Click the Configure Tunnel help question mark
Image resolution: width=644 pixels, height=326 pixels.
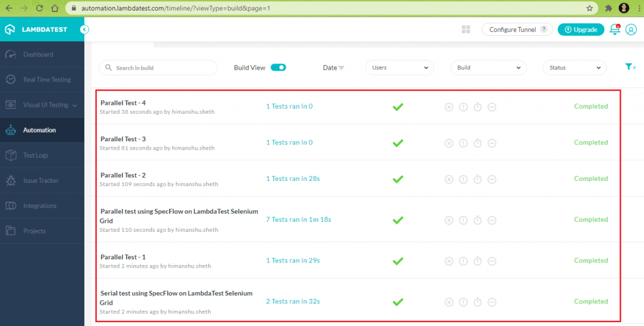[544, 30]
